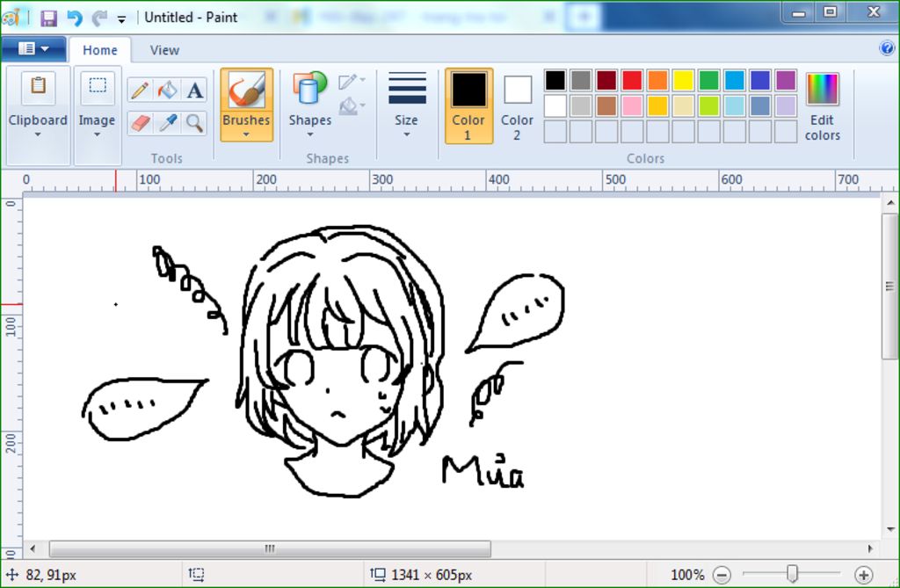Select the Magnifier tool
The image size is (900, 588).
tap(194, 122)
